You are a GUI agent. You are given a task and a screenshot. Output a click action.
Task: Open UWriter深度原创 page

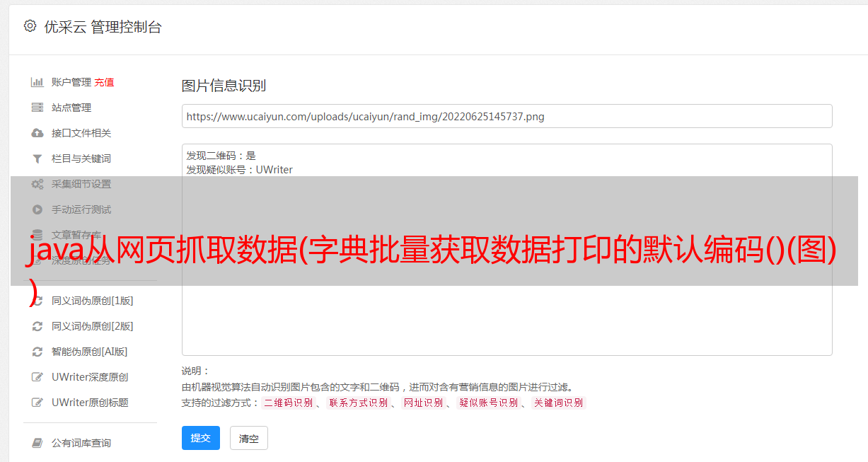[x=90, y=377]
